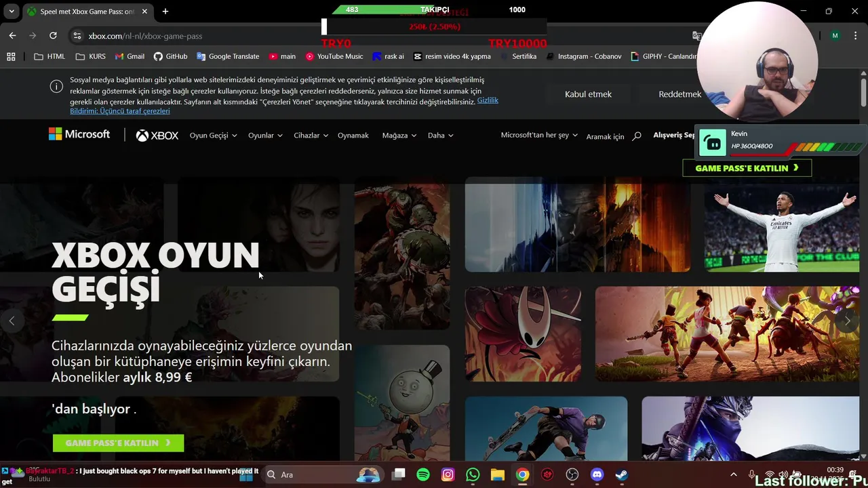868x488 pixels.
Task: Click the microphone tray icon
Action: pyautogui.click(x=751, y=474)
